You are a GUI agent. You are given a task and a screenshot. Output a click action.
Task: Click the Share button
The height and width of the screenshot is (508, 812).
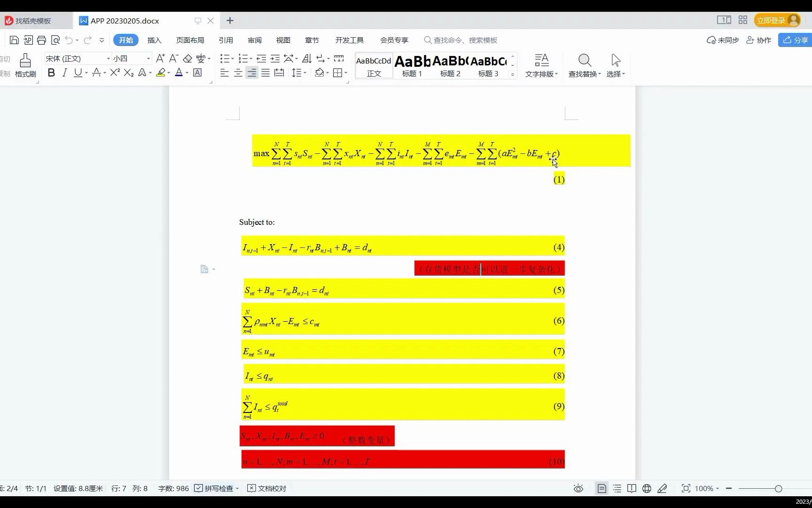click(x=795, y=40)
